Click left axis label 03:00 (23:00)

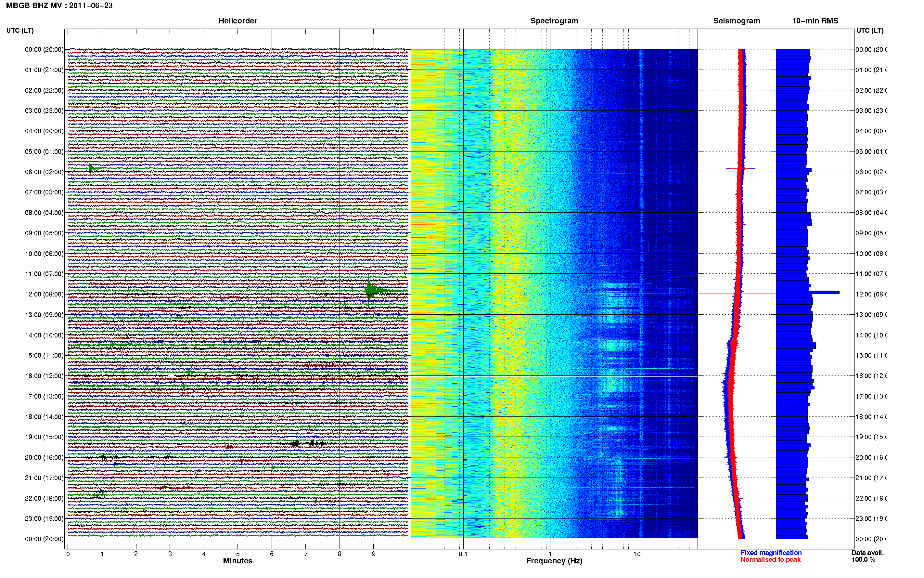click(x=44, y=111)
